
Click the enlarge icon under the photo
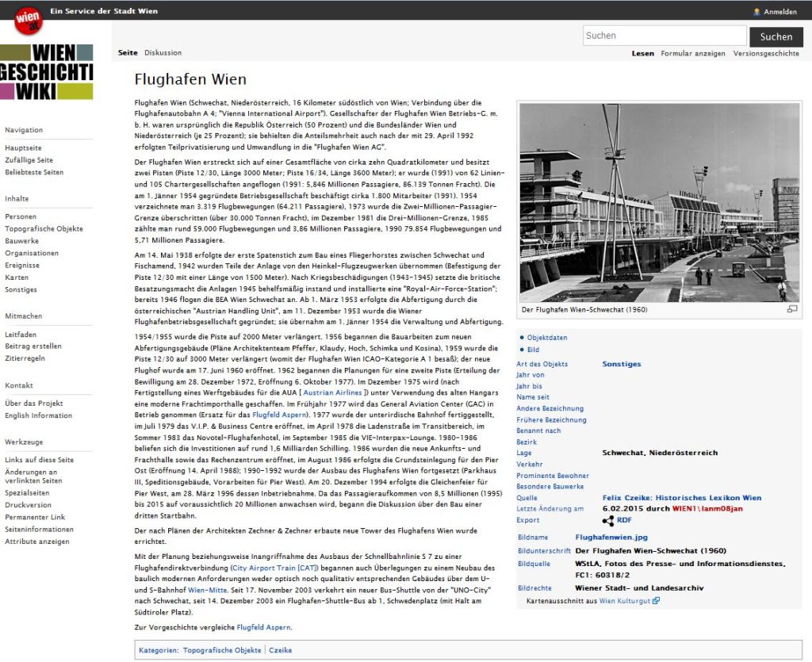coord(791,309)
